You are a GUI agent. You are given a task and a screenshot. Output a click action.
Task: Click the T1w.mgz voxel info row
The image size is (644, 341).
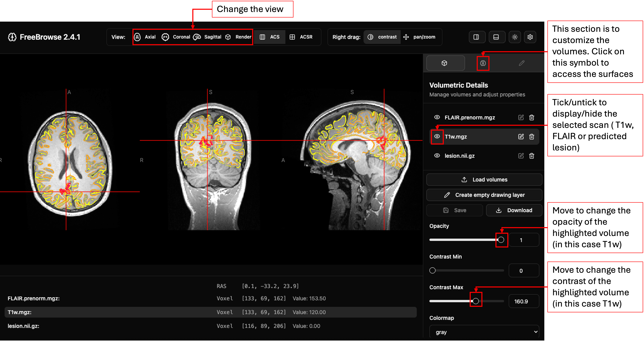click(x=210, y=312)
